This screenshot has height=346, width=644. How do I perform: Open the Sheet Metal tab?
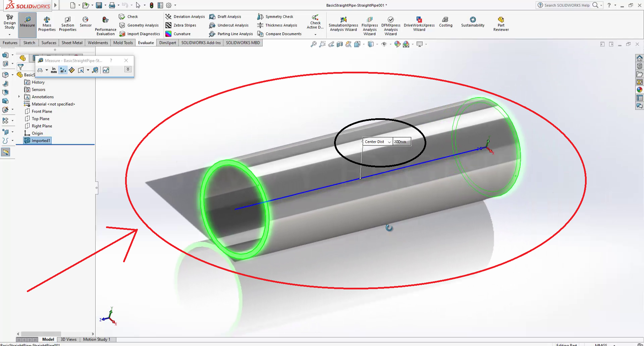[72, 43]
